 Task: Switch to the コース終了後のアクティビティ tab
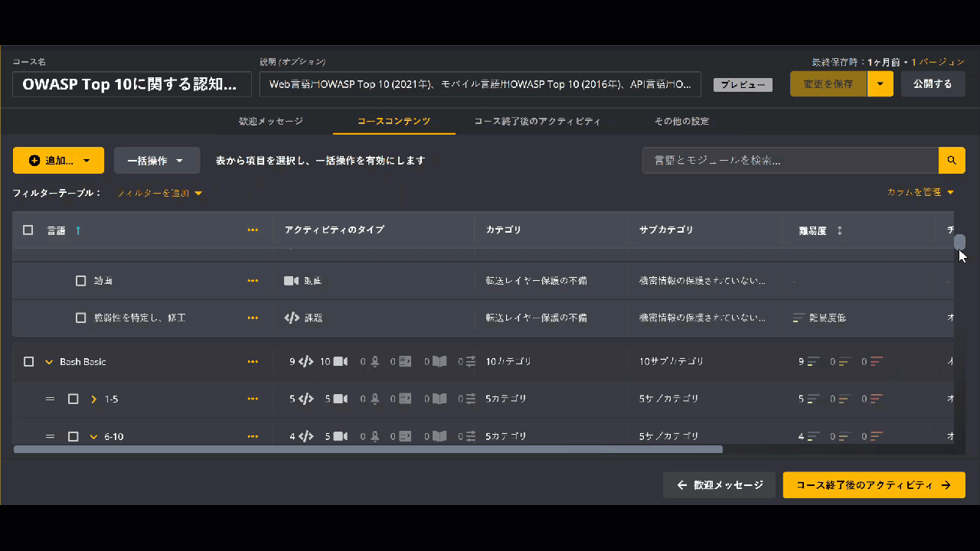click(x=537, y=121)
